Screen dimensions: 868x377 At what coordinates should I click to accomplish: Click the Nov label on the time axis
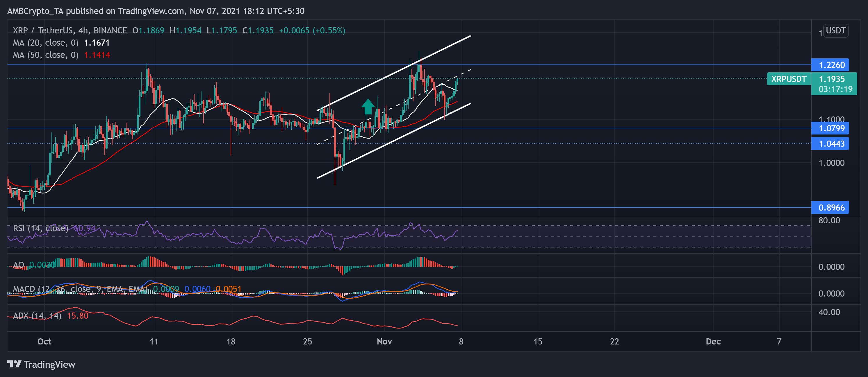[x=384, y=342]
